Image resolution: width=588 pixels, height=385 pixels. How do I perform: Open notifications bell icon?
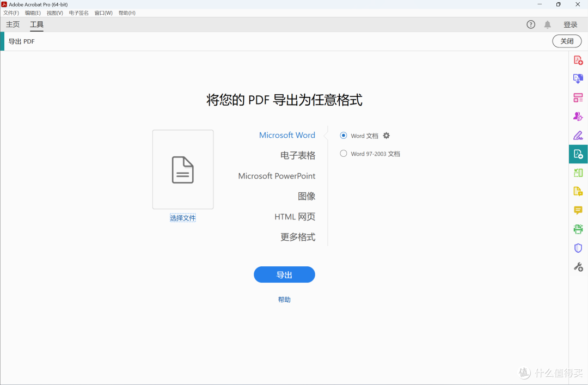point(548,25)
